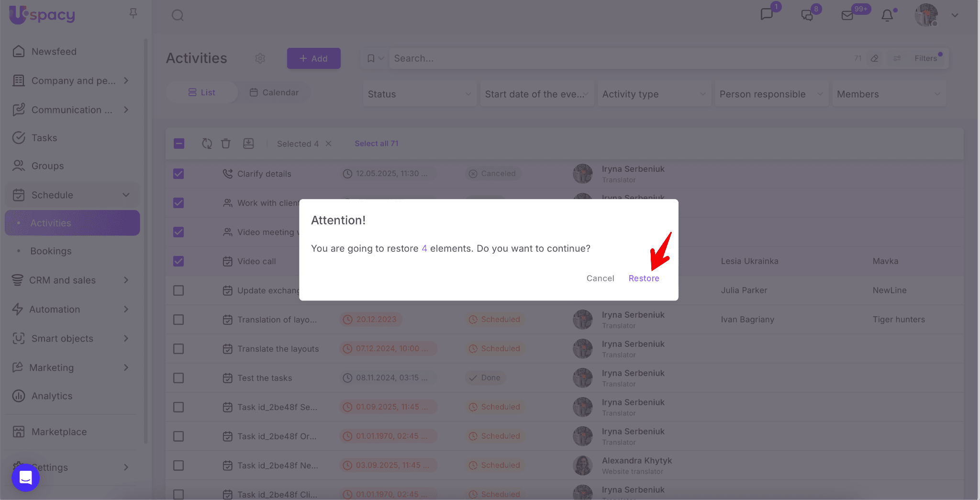Open group conversations icon with badge 8
This screenshot has height=500, width=980.
point(807,15)
